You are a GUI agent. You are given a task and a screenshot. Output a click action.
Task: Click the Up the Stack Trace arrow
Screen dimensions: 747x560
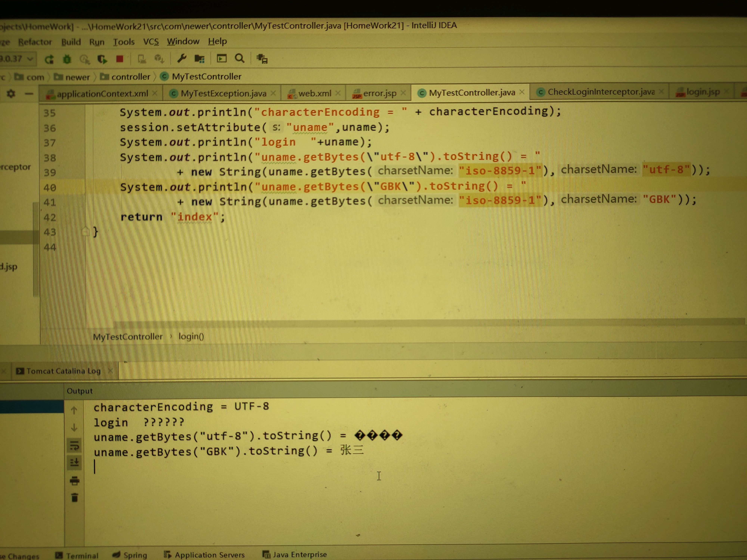tap(74, 410)
